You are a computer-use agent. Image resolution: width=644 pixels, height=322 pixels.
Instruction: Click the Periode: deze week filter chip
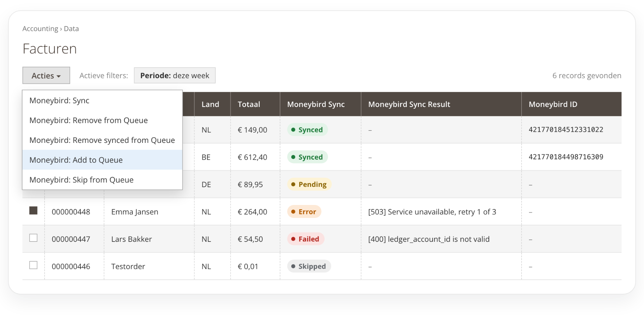pyautogui.click(x=175, y=75)
